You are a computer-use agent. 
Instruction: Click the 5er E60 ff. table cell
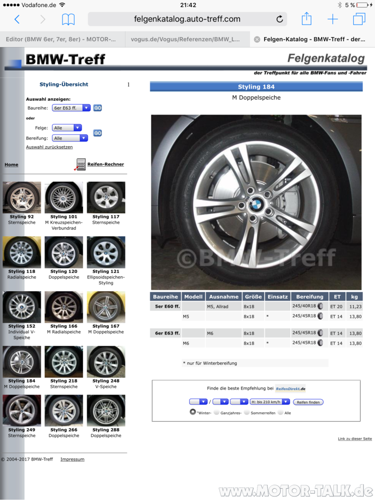click(x=166, y=306)
